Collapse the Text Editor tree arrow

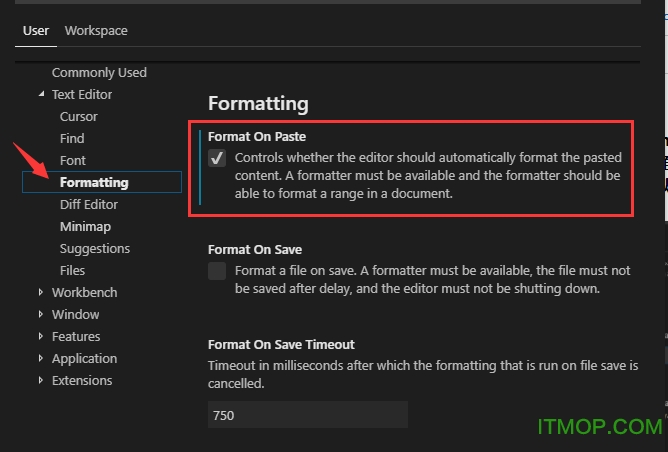[x=41, y=95]
